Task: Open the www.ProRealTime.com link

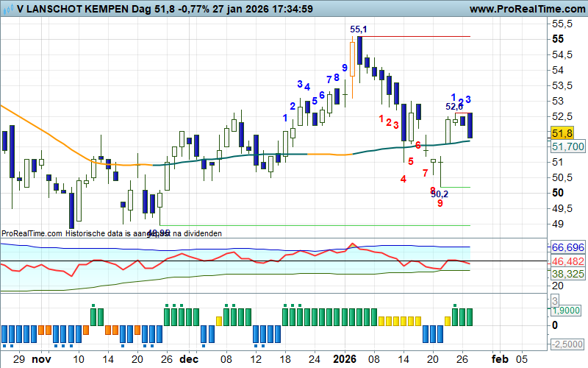Action: pos(524,9)
